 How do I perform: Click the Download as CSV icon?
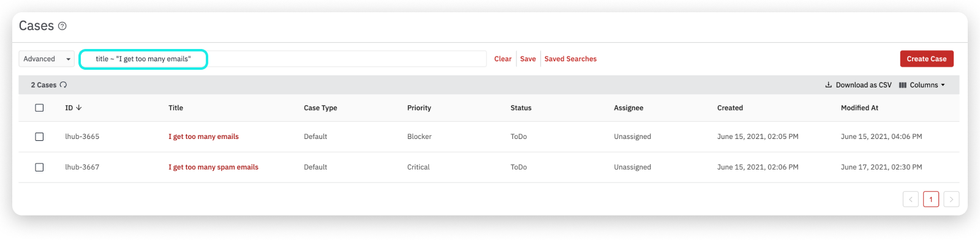coord(828,85)
